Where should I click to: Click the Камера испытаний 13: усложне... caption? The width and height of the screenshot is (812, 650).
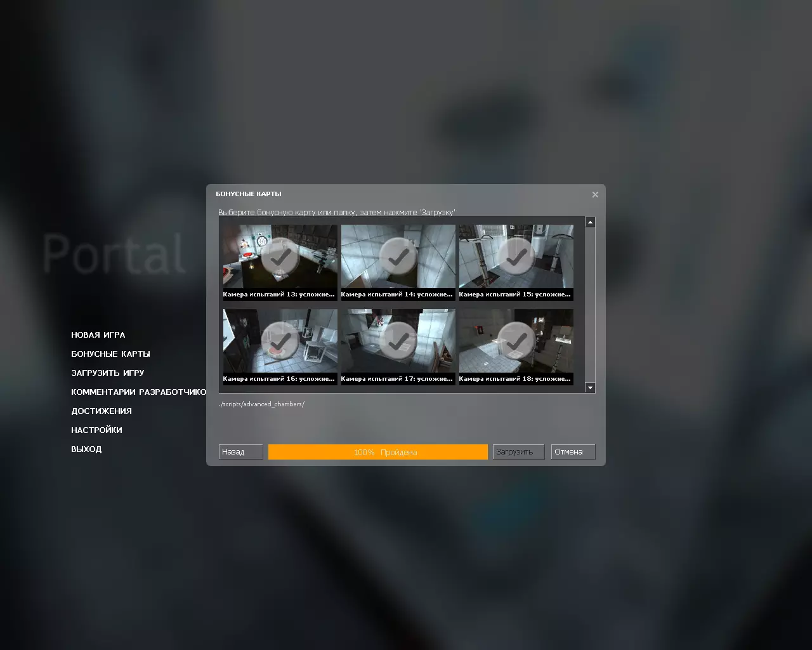278,295
